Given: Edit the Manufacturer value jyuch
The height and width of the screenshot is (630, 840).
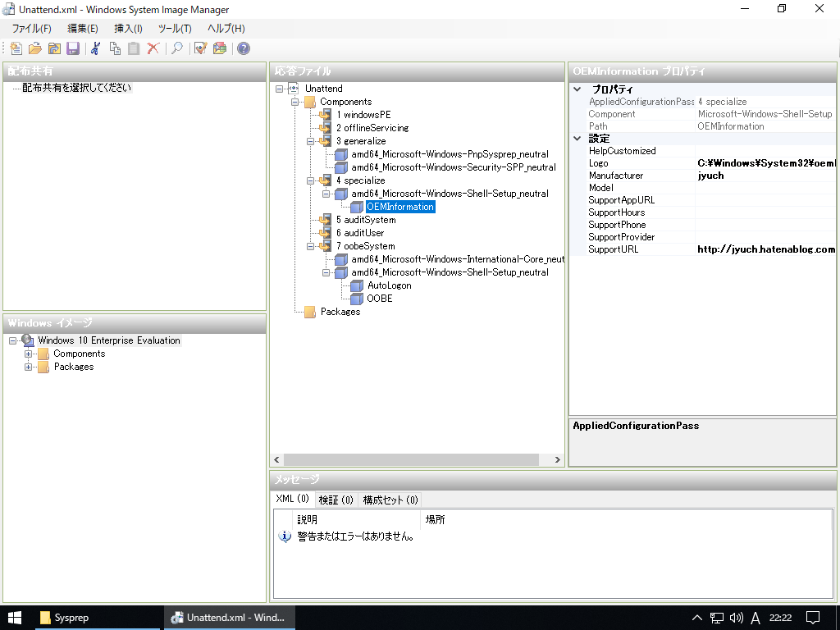Looking at the screenshot, I should (x=765, y=176).
